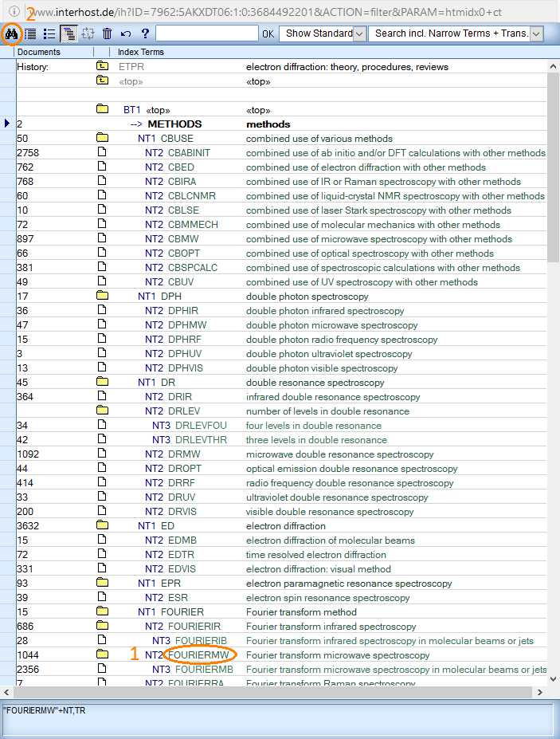Click the browser site info icon
The width and height of the screenshot is (560, 739).
coord(14,10)
